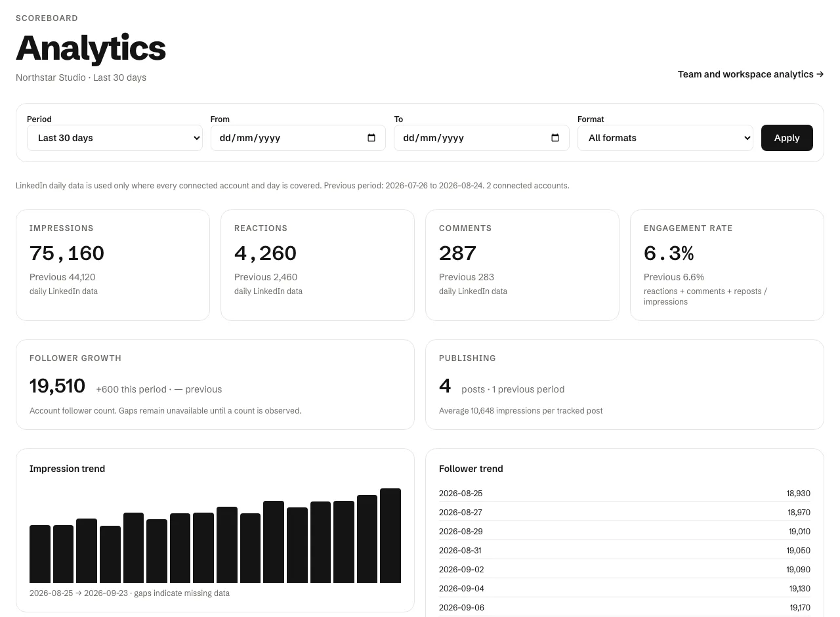840x617 pixels.
Task: Click the text 'Previous 283'
Action: coord(467,277)
